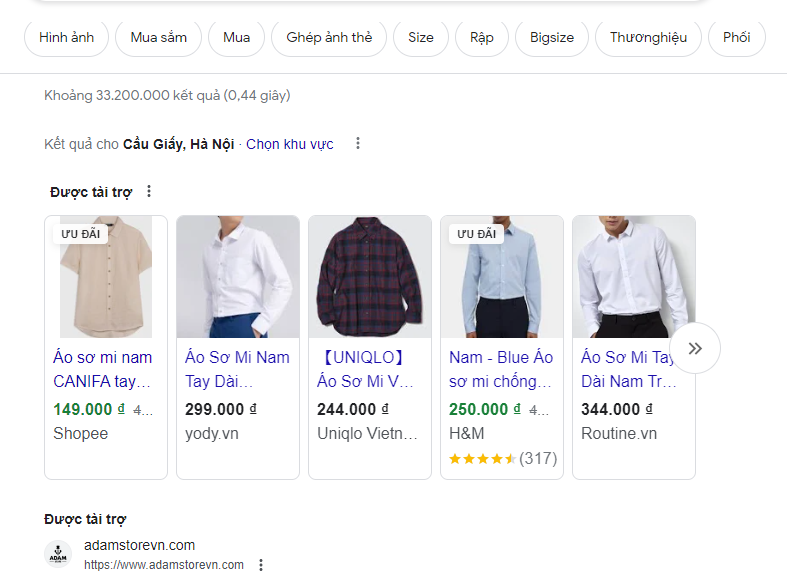787x576 pixels.
Task: Open UNIQLO Áo Sơ Mi product link
Action: [x=365, y=369]
